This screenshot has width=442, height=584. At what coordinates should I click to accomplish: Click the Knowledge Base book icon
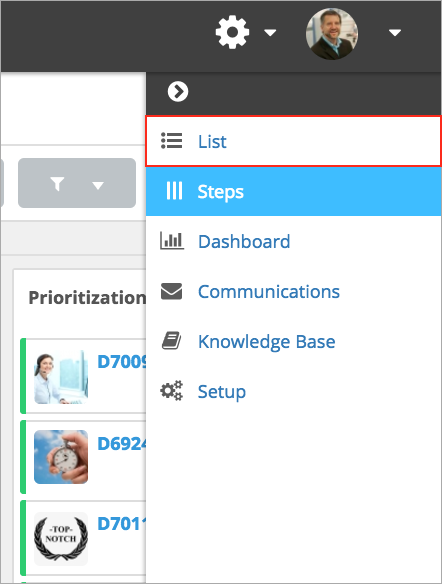(x=171, y=340)
